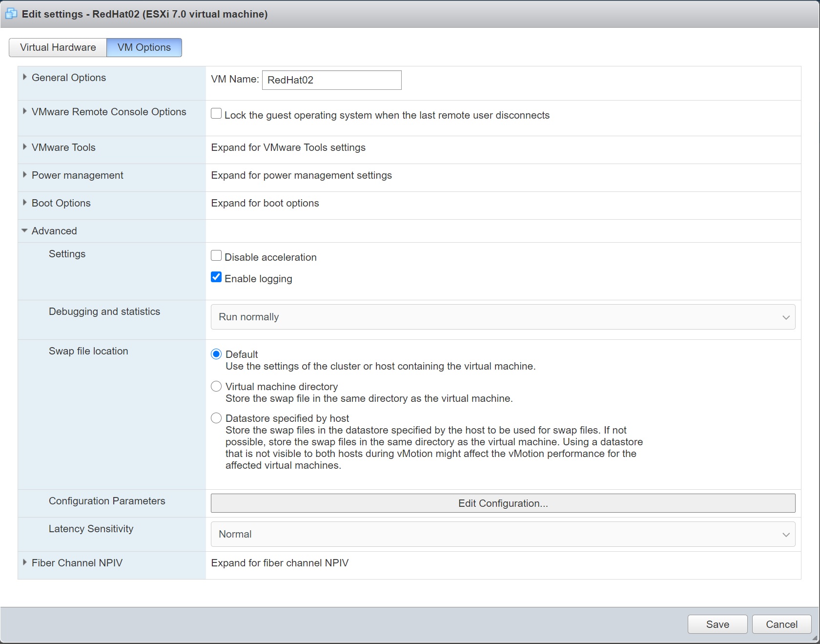Screen dimensions: 820x644
Task: Select Datastore specified by host option
Action: coord(216,418)
